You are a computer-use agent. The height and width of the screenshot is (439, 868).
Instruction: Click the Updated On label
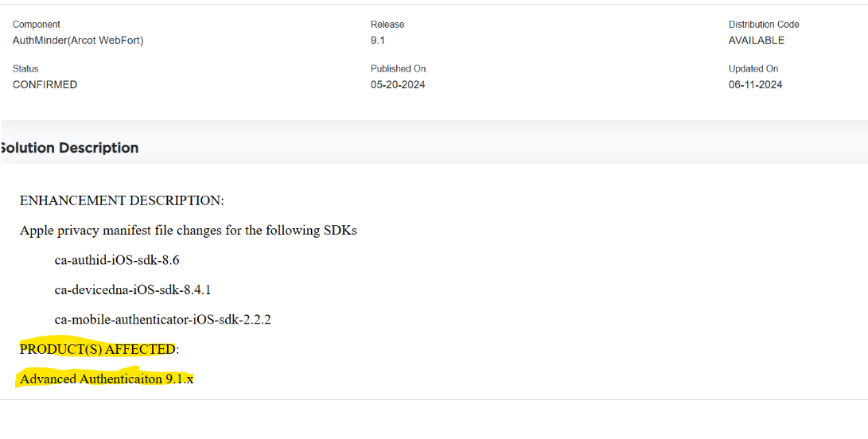753,69
